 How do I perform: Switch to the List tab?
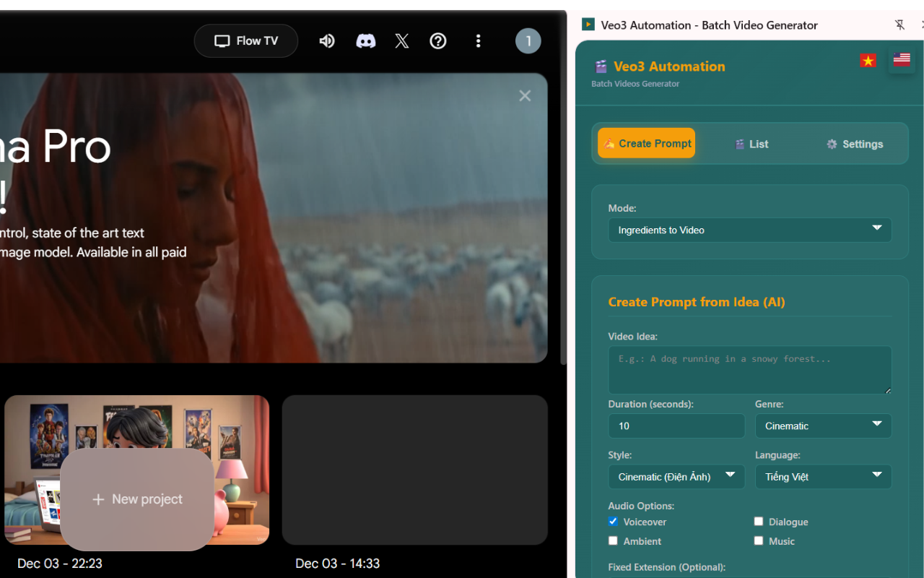coord(751,144)
